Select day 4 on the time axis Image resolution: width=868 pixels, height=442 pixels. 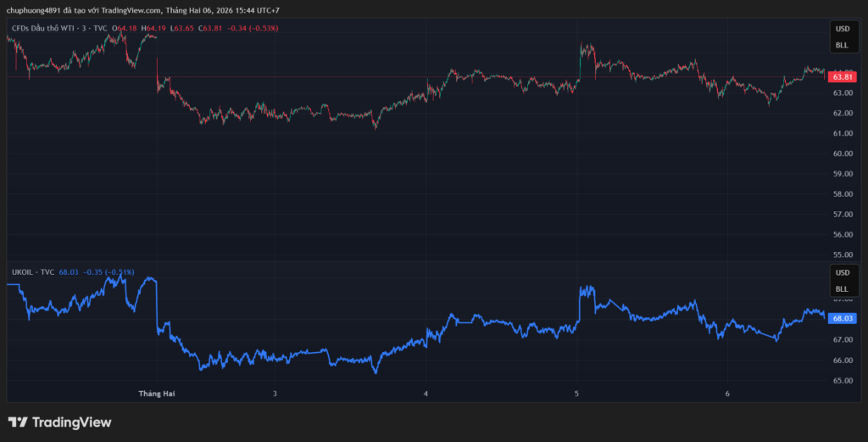pos(426,394)
